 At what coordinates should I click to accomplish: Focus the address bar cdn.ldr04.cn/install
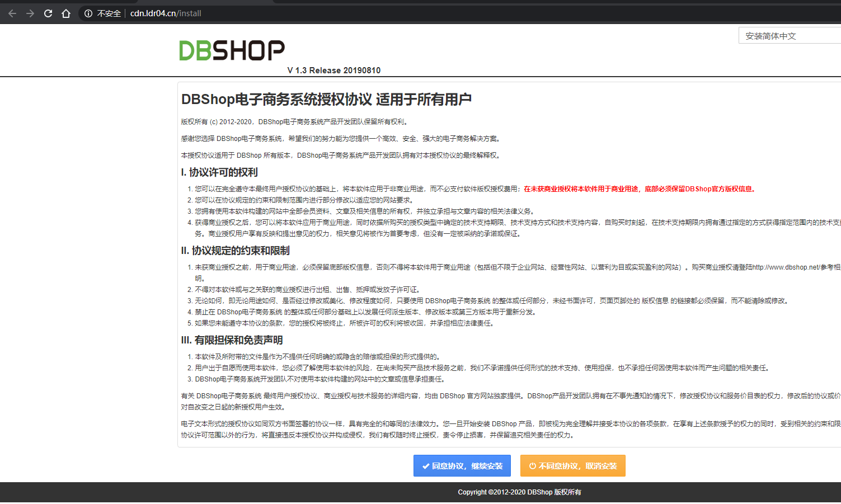[x=166, y=13]
